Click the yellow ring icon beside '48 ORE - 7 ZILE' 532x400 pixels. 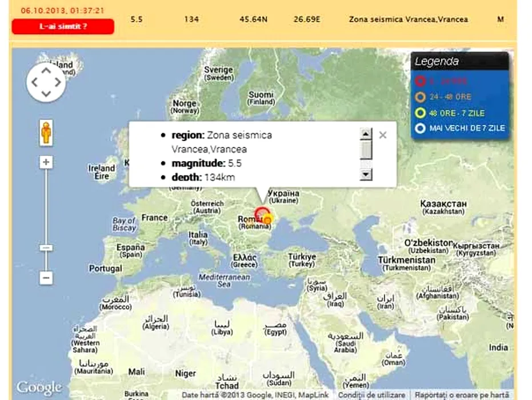[421, 113]
